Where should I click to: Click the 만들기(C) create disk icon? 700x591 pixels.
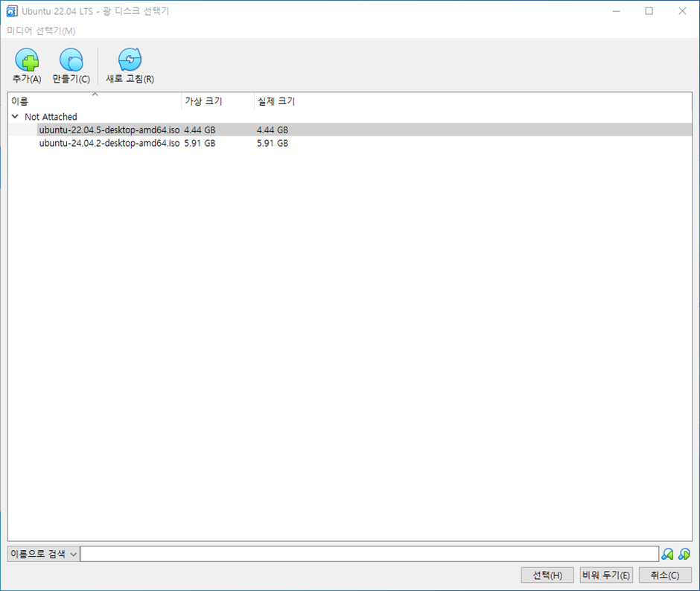71,60
